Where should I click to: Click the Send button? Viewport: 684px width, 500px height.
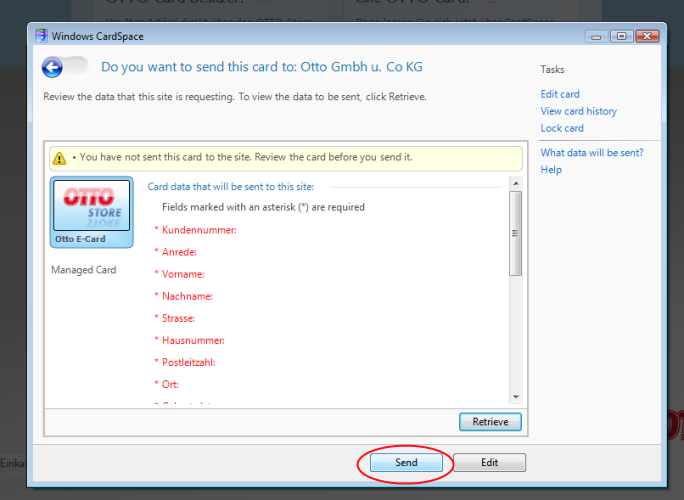[x=406, y=462]
